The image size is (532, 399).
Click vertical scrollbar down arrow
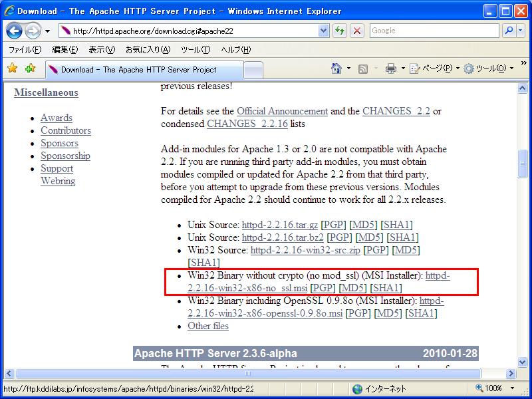(x=522, y=362)
